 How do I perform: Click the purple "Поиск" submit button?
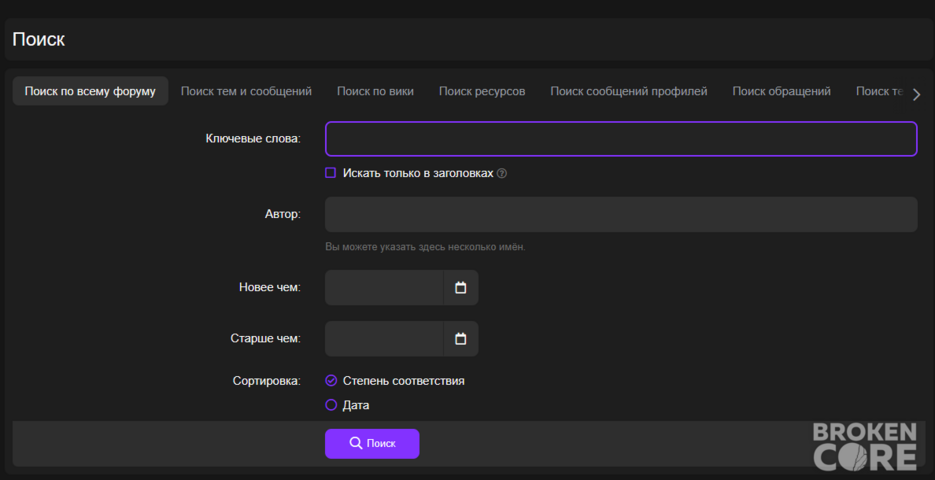(372, 444)
